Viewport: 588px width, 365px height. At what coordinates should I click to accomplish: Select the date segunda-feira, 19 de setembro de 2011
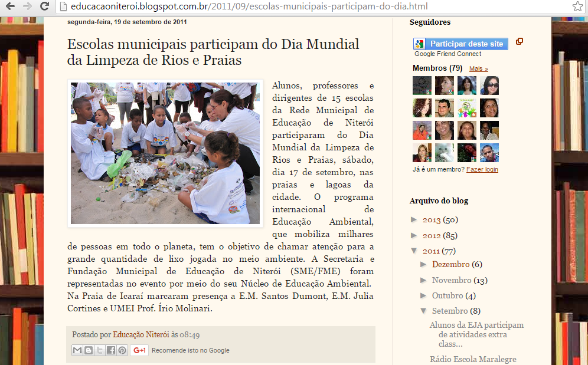point(127,22)
